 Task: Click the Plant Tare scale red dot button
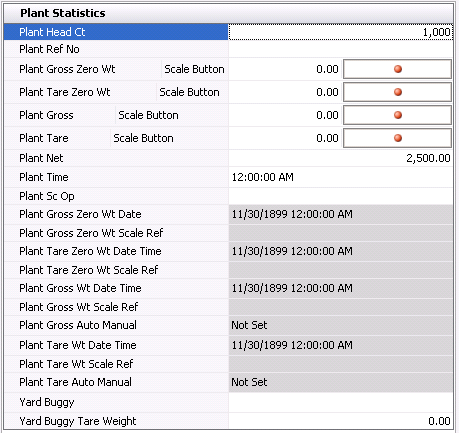click(x=397, y=138)
